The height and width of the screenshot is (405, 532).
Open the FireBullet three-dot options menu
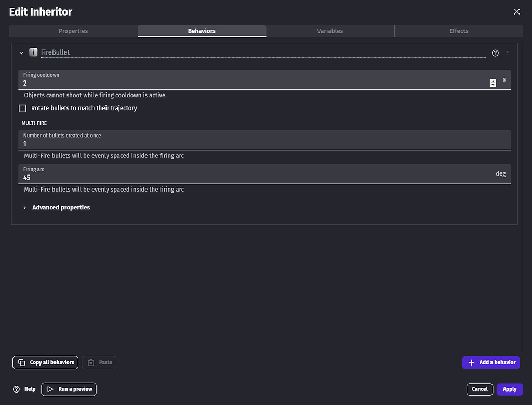point(508,53)
